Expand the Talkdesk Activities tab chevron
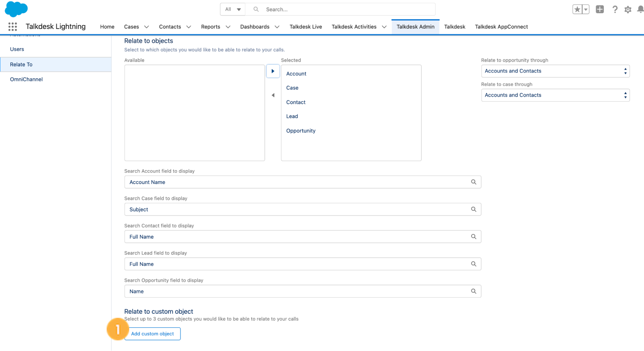 point(384,27)
